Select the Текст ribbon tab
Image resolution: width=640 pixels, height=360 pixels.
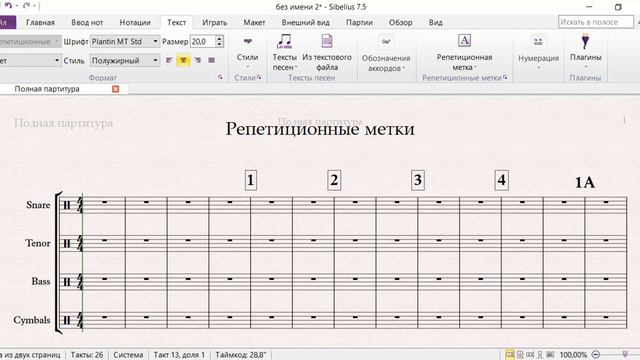[176, 22]
